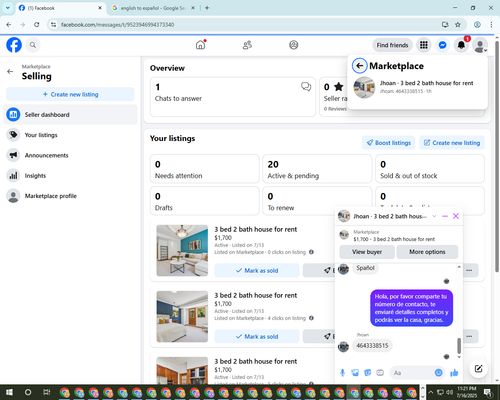Image resolution: width=500 pixels, height=400 pixels.
Task: Click Create new listing in left sidebar
Action: tap(70, 94)
